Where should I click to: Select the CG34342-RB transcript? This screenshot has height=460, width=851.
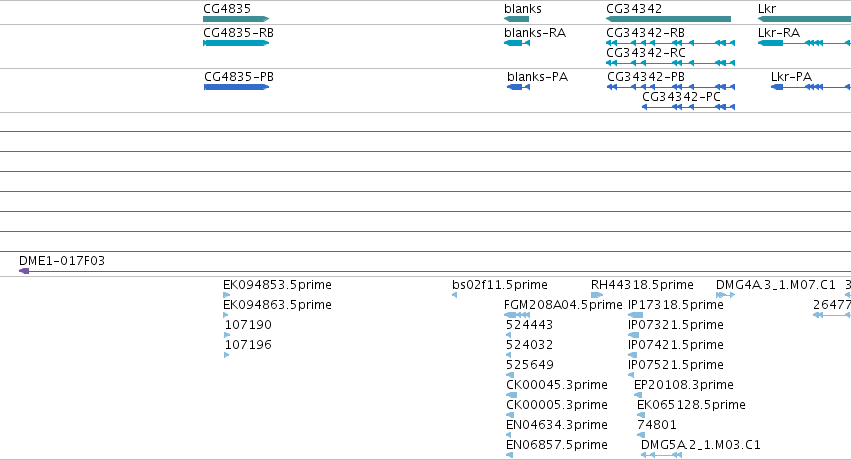pyautogui.click(x=671, y=43)
